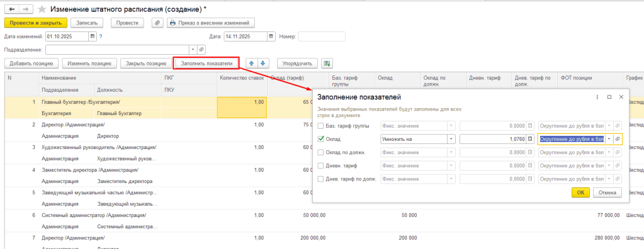
Task: Open the calculator icon in the Оклад value field
Action: tap(530, 139)
